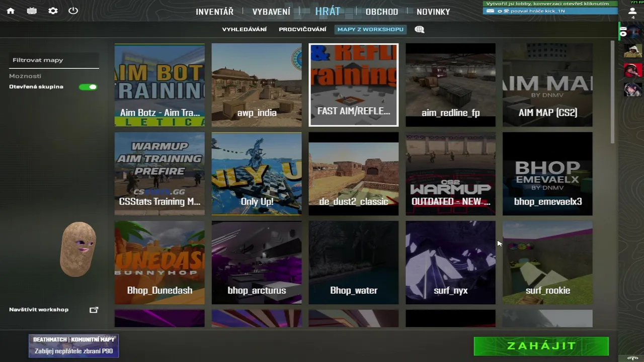This screenshot has height=362, width=644.
Task: Select the bottom friend avatar in sidebar
Action: coord(633,89)
